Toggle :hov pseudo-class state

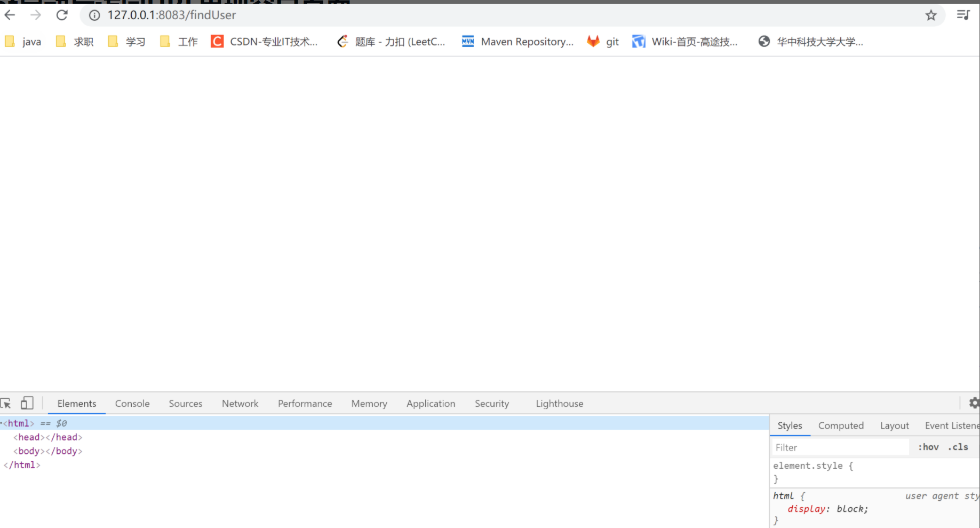click(x=928, y=447)
